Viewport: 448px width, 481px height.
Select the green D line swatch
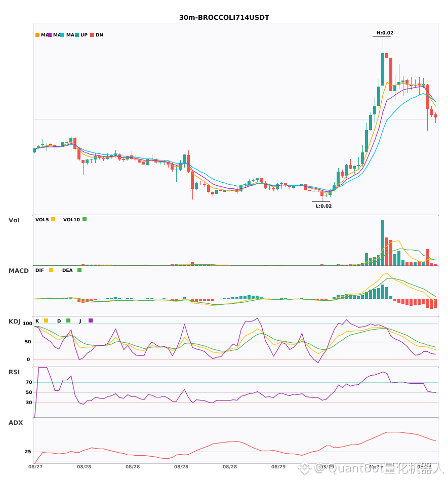click(68, 320)
